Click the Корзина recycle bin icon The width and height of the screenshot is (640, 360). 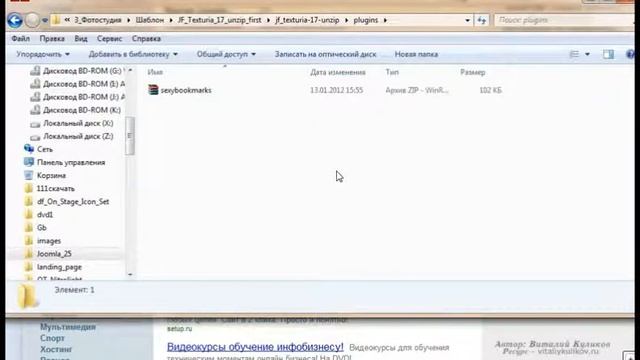click(x=29, y=175)
